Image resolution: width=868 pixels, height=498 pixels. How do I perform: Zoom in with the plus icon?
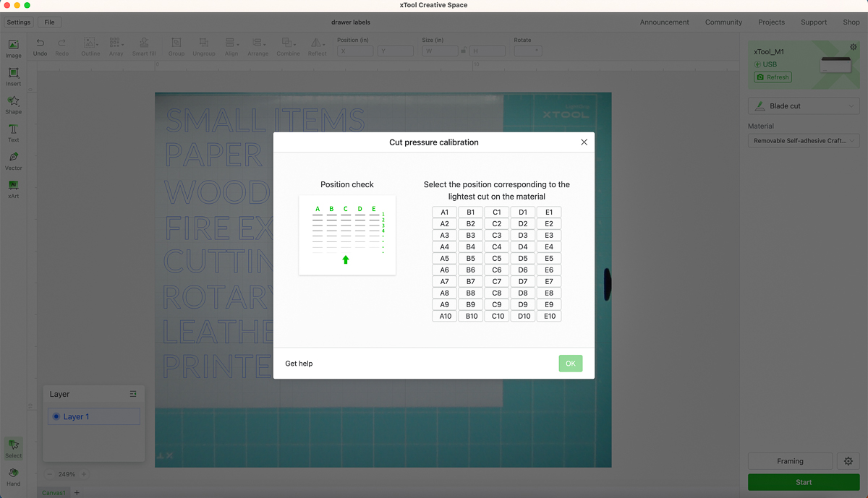click(x=84, y=474)
